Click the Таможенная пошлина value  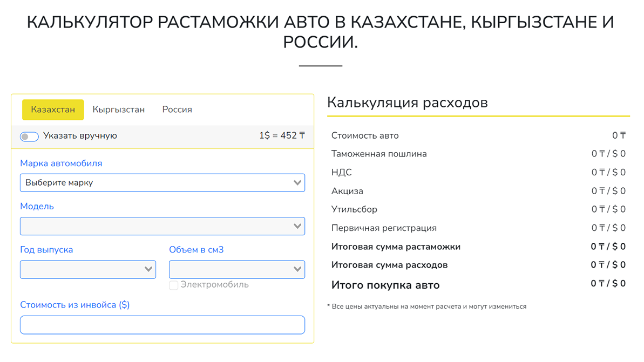pyautogui.click(x=609, y=154)
